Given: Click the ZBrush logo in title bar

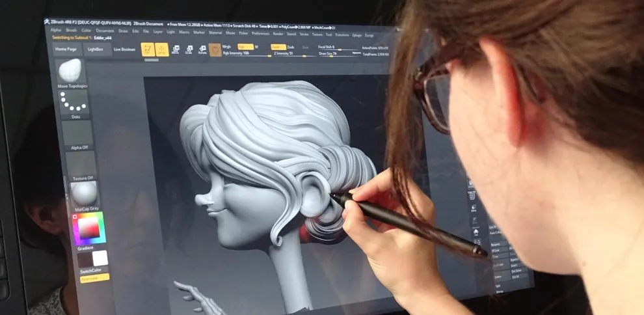Looking at the screenshot, I should pos(47,21).
